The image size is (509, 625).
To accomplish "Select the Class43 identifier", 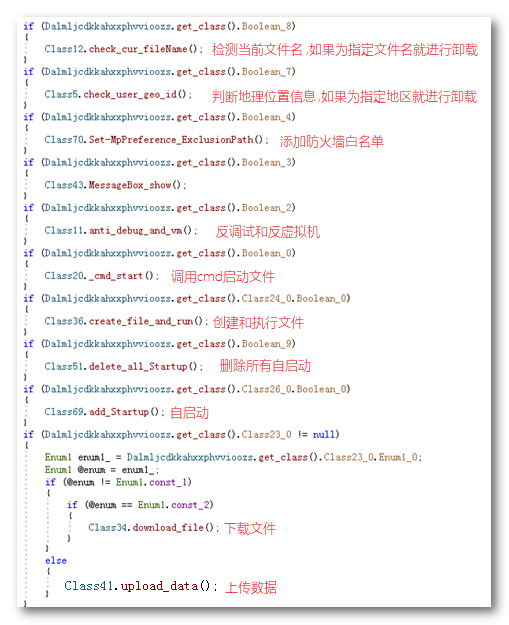I will coord(64,185).
